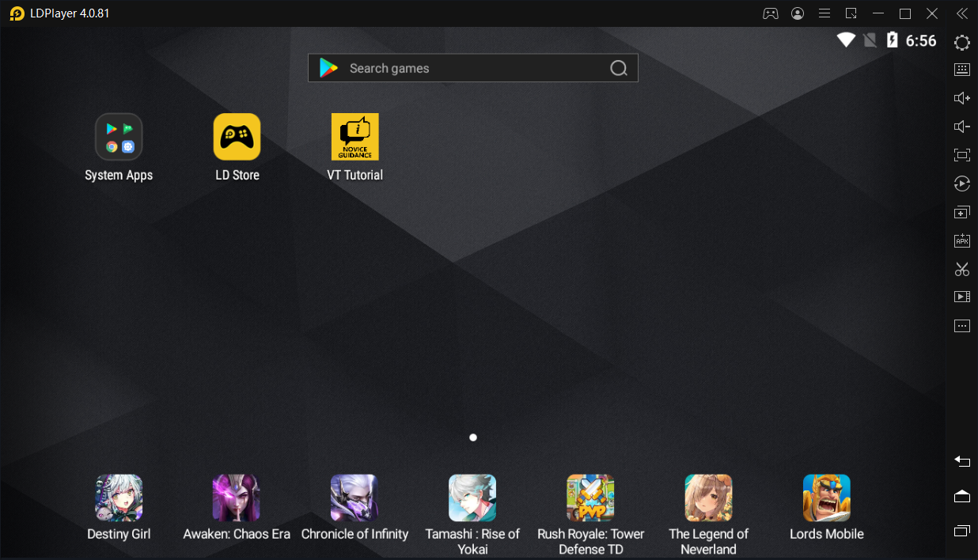Take a screenshot with the scissors icon

(962, 269)
